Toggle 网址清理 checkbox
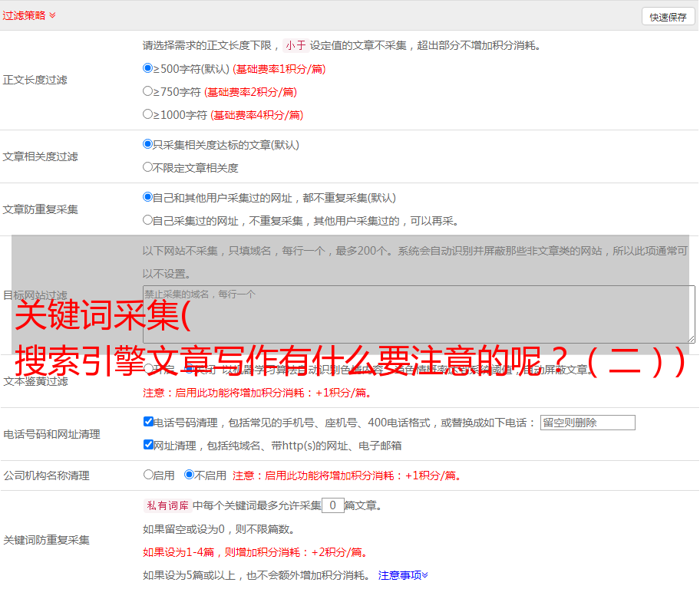The height and width of the screenshot is (589, 700). coord(148,444)
